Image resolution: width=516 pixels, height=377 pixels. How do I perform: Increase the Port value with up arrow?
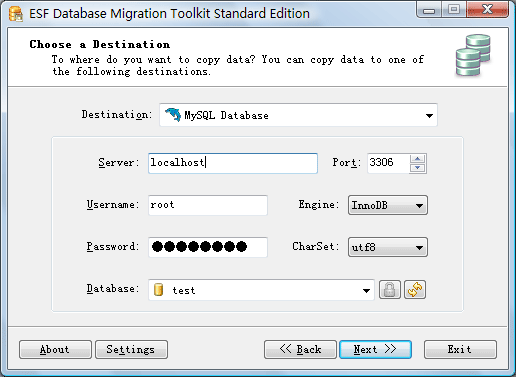(418, 158)
